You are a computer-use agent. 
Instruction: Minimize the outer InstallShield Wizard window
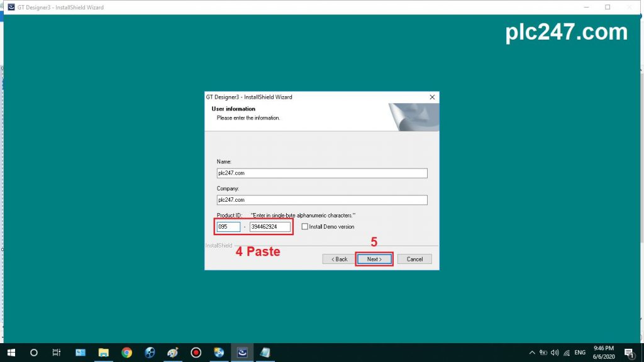click(x=587, y=8)
